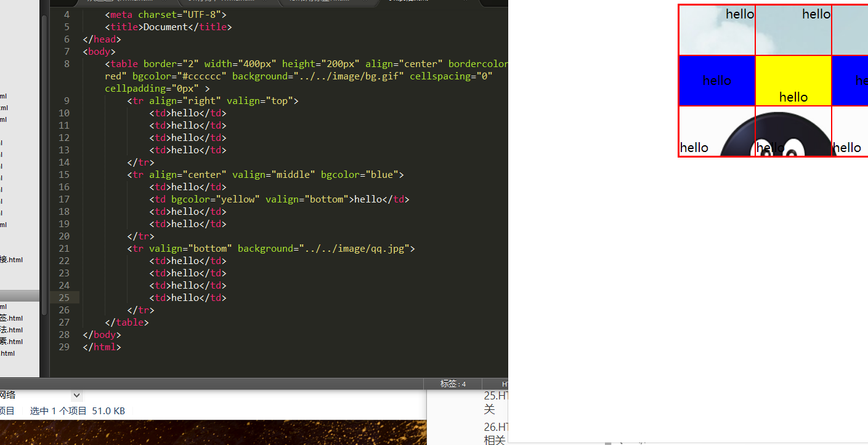The width and height of the screenshot is (868, 445).
Task: Select 法.html in the editor sidebar
Action: tap(11, 330)
